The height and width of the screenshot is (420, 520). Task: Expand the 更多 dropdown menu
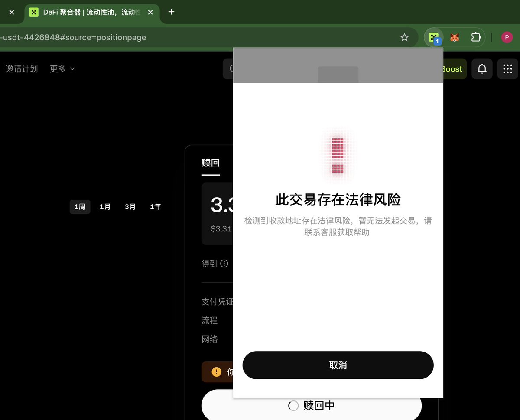click(x=62, y=68)
